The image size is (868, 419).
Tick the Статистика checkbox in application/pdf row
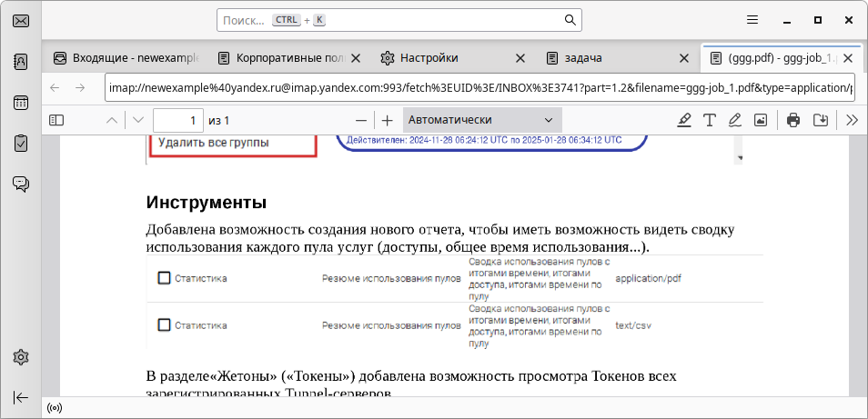click(164, 278)
